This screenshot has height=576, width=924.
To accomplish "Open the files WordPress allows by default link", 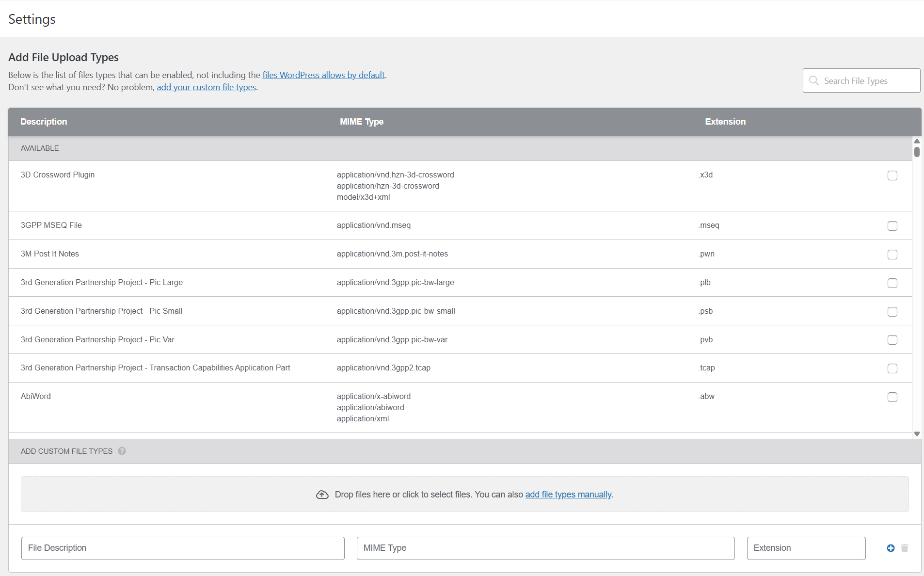I will point(323,75).
